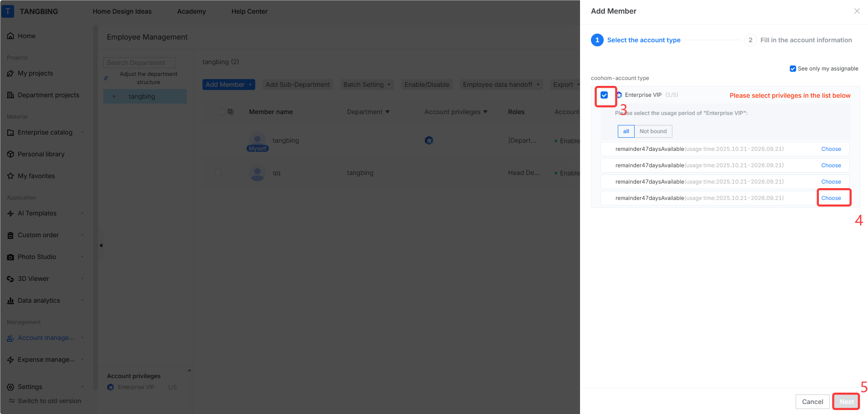Click the qq member avatar
Screen dimensions: 868x414
(x=257, y=173)
